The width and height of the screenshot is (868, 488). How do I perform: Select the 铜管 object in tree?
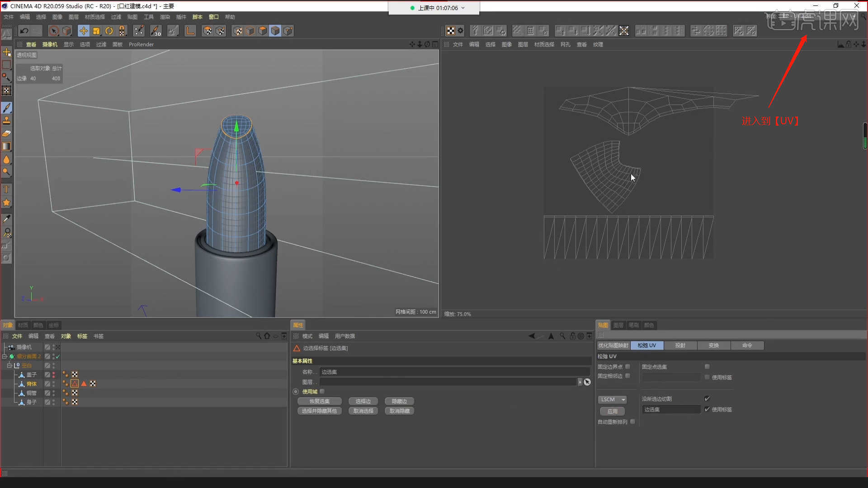pos(32,393)
